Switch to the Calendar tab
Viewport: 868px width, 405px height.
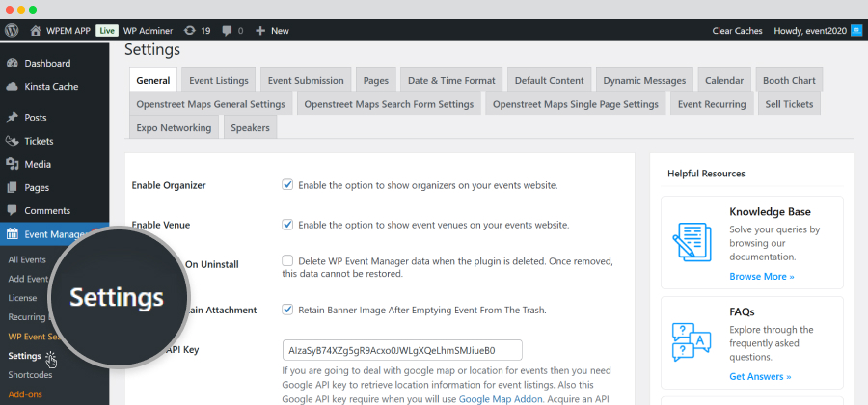tap(724, 80)
